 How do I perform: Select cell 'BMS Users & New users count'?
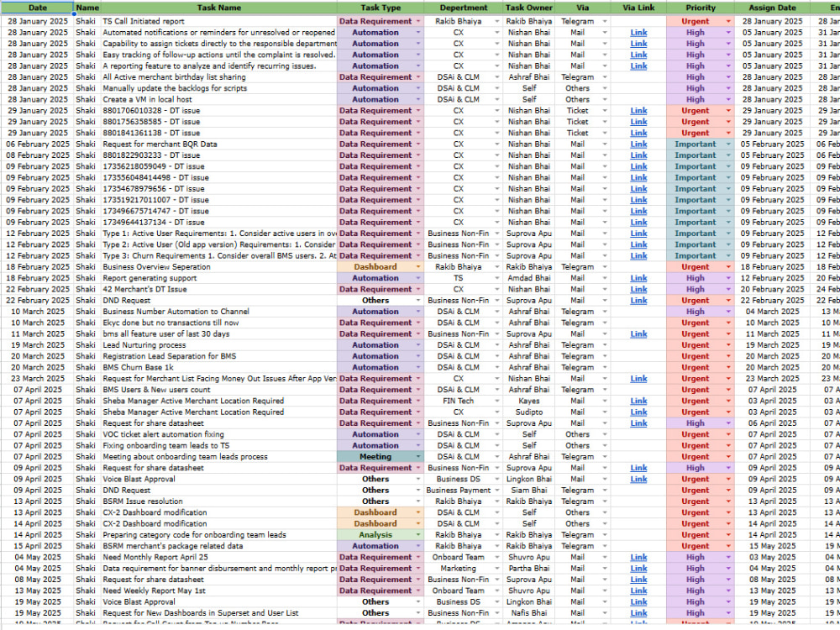point(218,390)
